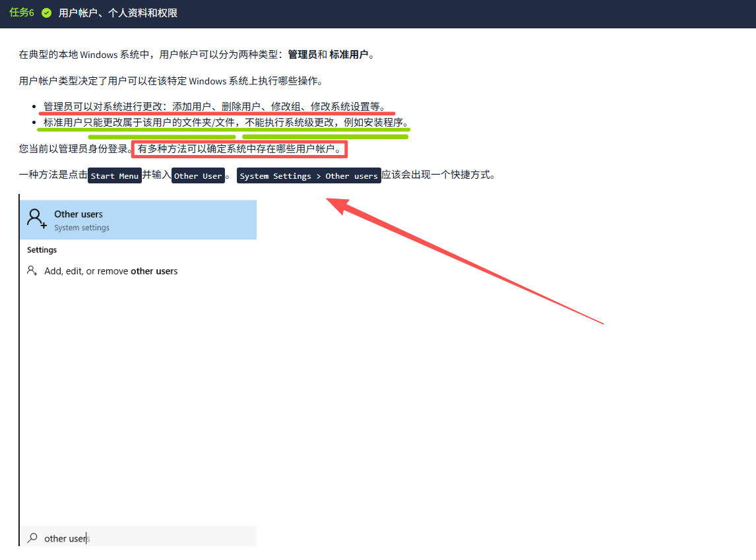This screenshot has width=756, height=560.
Task: Click the search box containing other users
Action: pyautogui.click(x=139, y=537)
